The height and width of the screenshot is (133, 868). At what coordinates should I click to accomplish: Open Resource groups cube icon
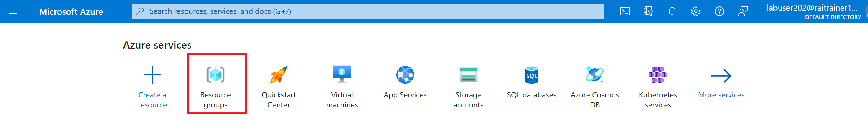[x=216, y=74]
